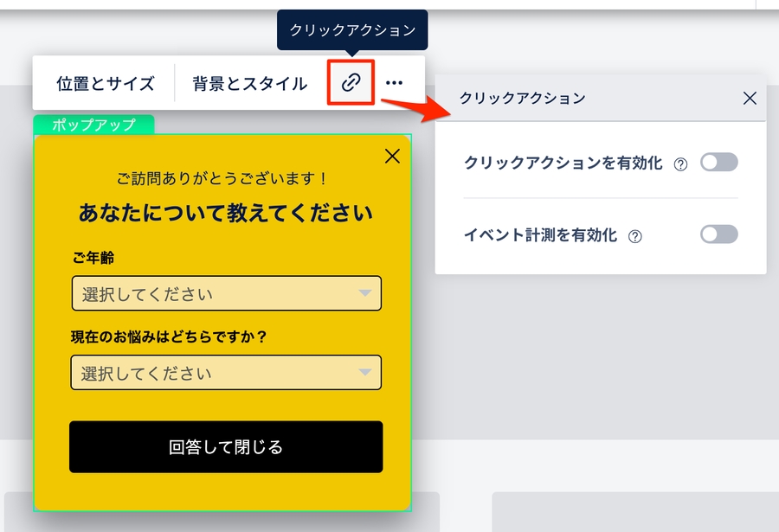779x532 pixels.
Task: Click the クリックアクション panel title
Action: tap(523, 99)
